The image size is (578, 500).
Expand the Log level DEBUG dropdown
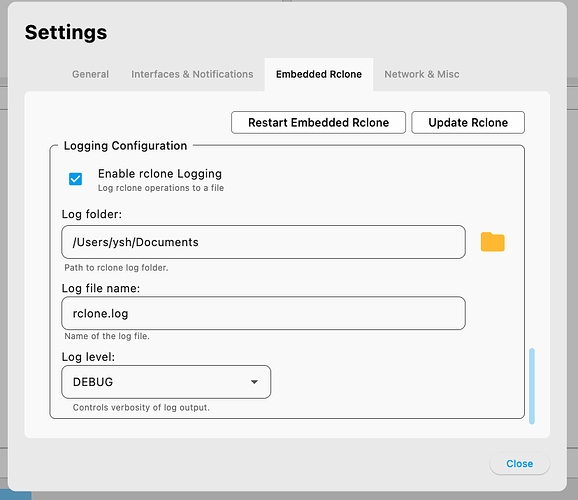coord(166,382)
